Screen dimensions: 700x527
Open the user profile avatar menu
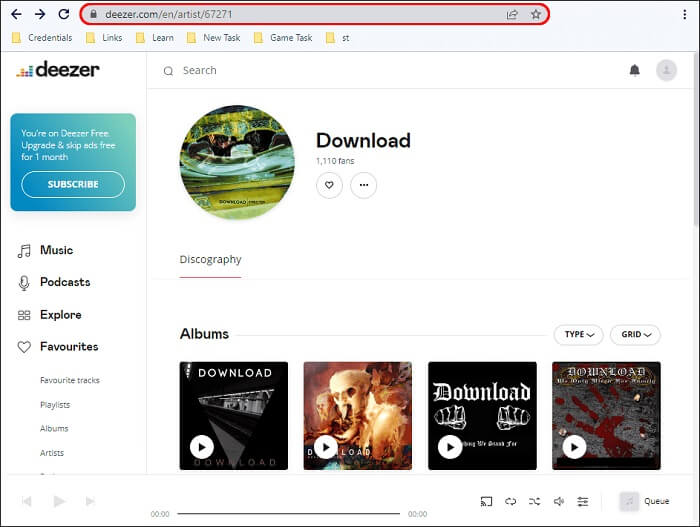666,70
